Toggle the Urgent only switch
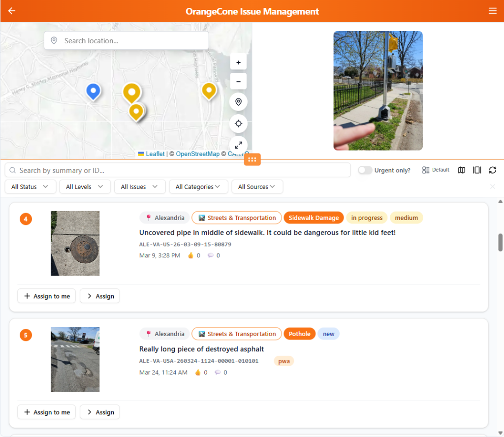Screen dimensions: 504x437 pyautogui.click(x=365, y=170)
